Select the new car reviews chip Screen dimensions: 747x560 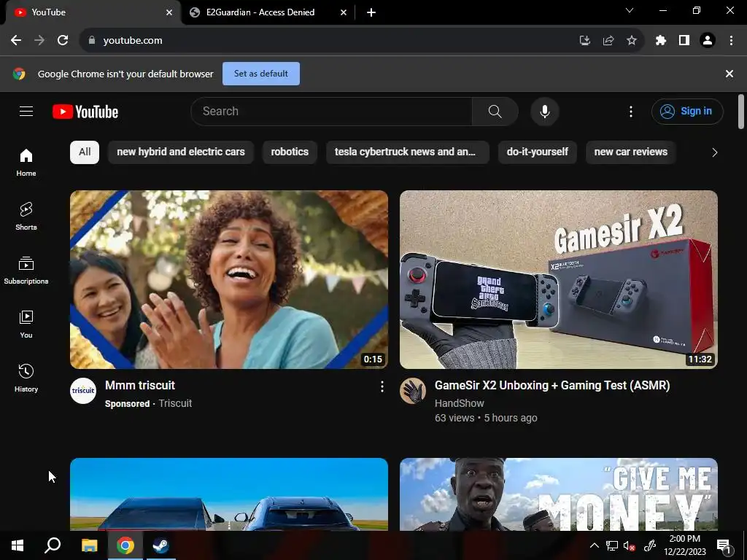(631, 152)
